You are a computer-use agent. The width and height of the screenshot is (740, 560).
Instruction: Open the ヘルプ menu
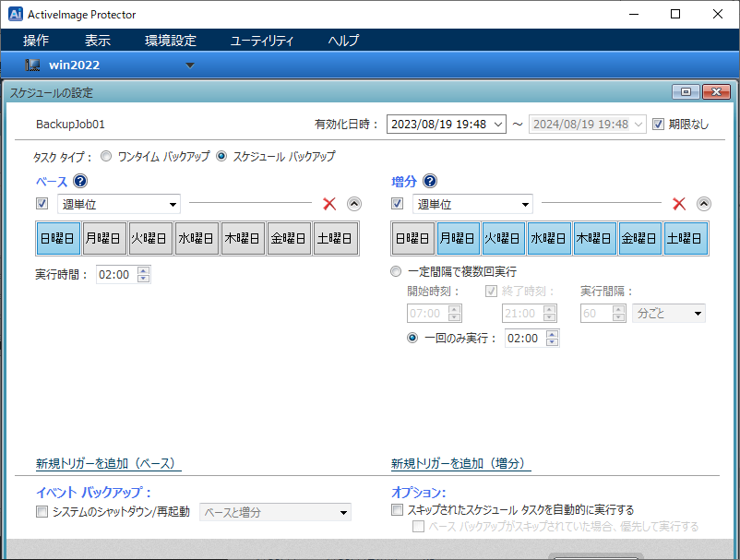pos(343,41)
